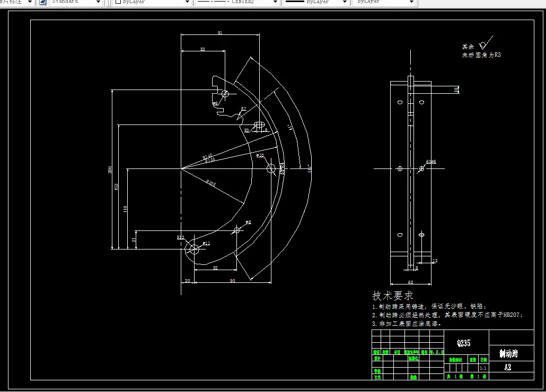Select the vertical 21 dimension text
The width and height of the screenshot is (546, 392).
pyautogui.click(x=134, y=240)
